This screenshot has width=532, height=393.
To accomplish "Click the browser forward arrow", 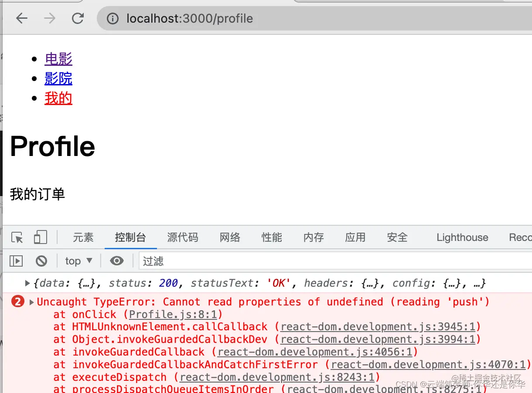I will coord(50,18).
